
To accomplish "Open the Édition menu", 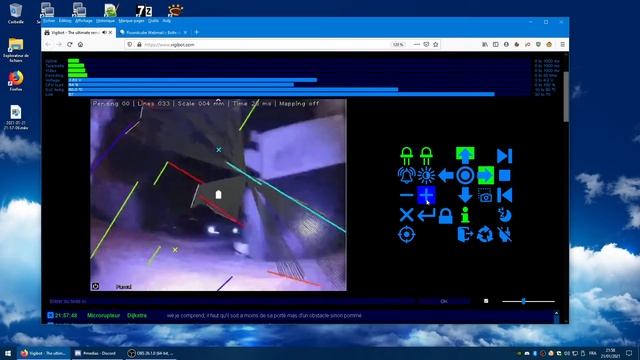I will [x=65, y=20].
